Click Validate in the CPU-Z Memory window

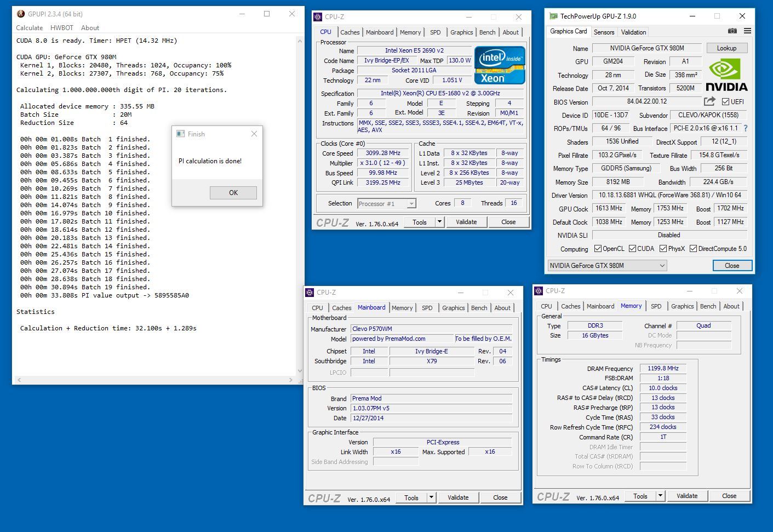687,496
